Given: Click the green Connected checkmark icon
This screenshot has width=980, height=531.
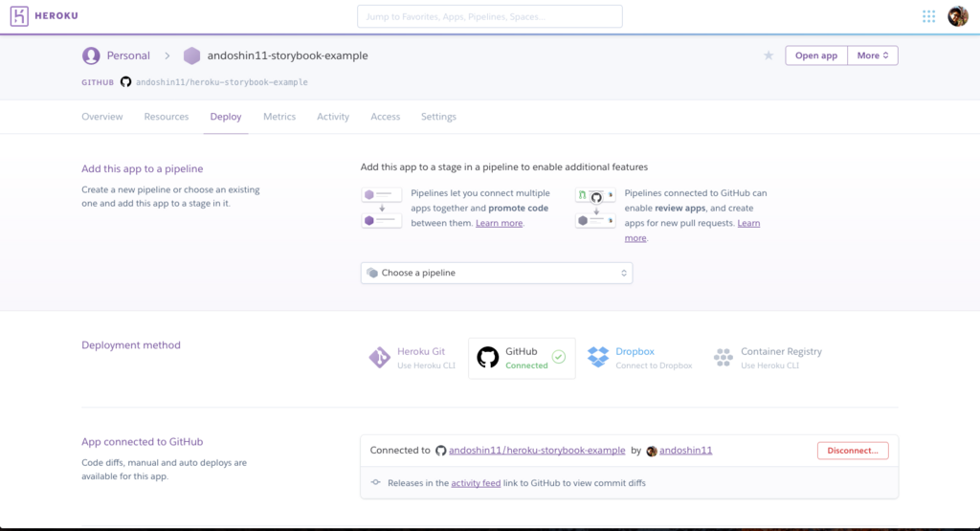Looking at the screenshot, I should [x=559, y=357].
